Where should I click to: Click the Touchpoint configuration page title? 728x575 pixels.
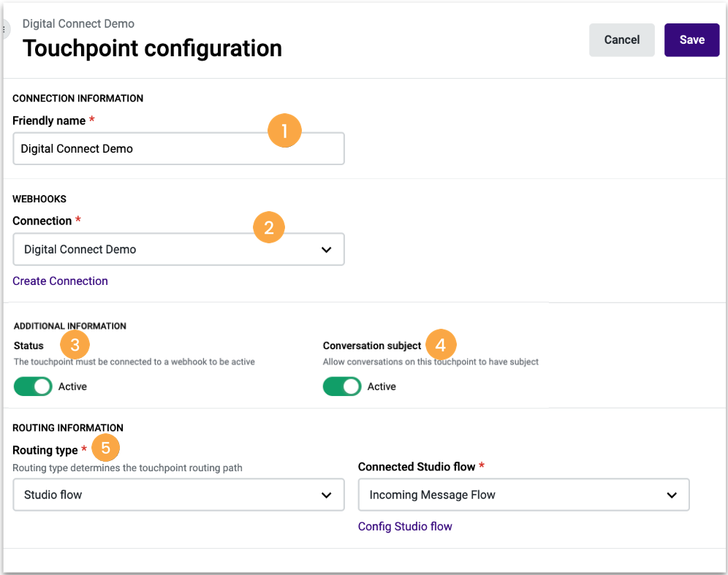pyautogui.click(x=152, y=48)
